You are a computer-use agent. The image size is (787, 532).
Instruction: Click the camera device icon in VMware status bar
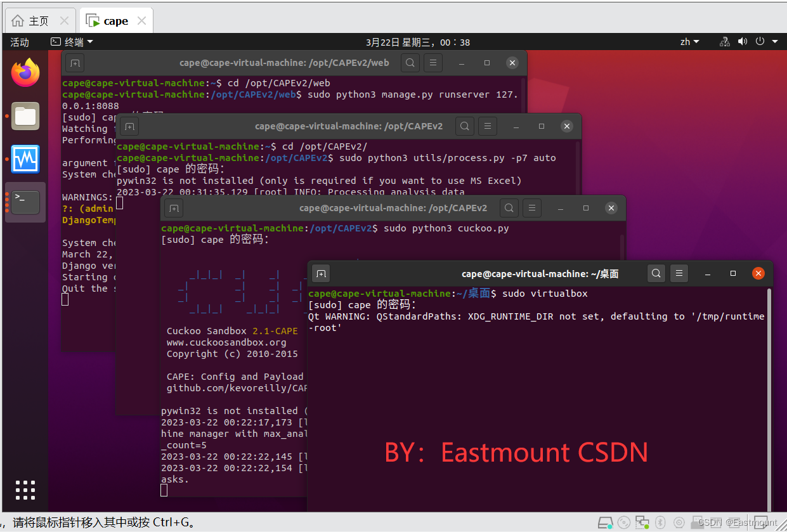tap(679, 522)
